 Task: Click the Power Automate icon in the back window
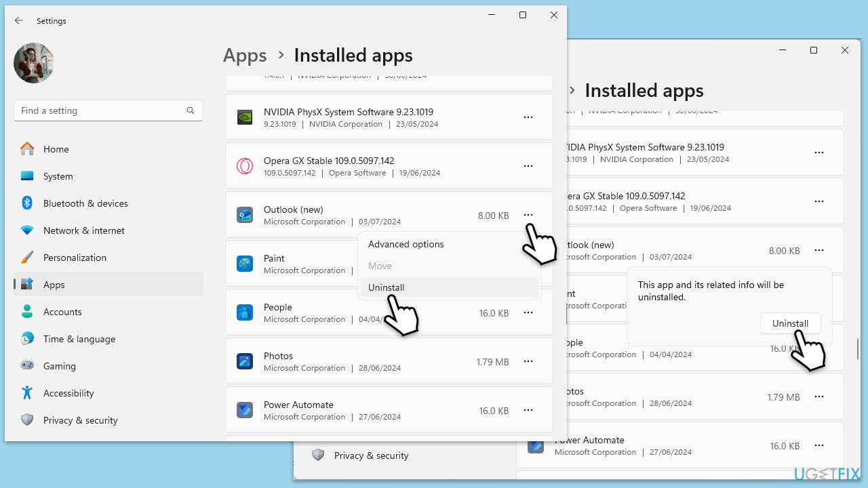tap(536, 445)
